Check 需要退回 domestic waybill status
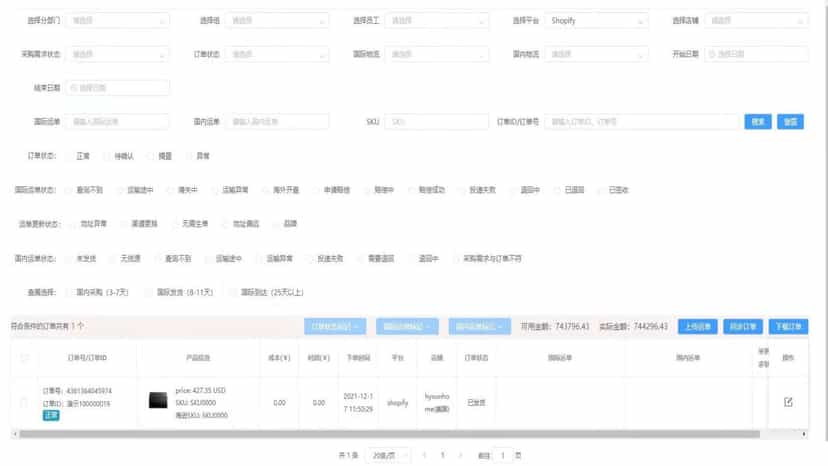The width and height of the screenshot is (828, 466). pyautogui.click(x=360, y=258)
